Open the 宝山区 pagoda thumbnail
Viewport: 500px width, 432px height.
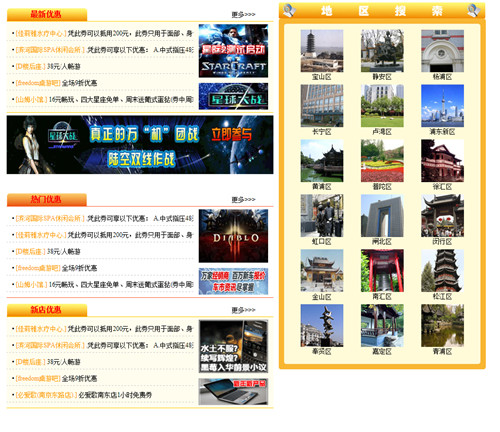322,51
